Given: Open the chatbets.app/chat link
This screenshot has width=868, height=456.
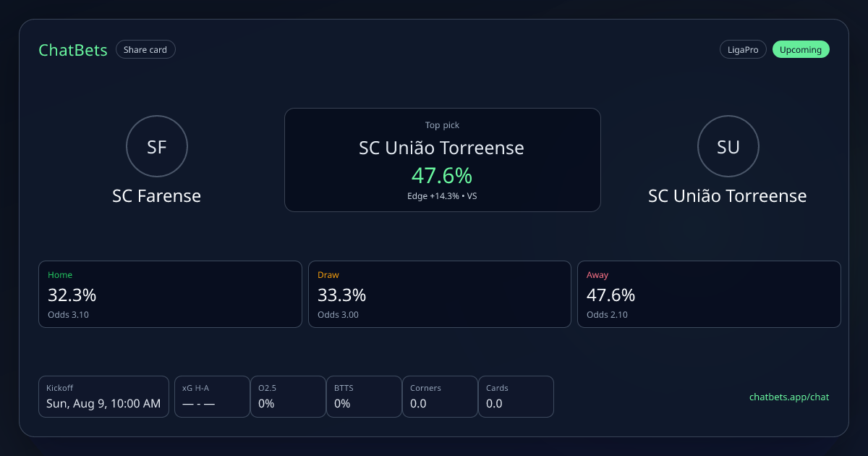Looking at the screenshot, I should click(789, 397).
